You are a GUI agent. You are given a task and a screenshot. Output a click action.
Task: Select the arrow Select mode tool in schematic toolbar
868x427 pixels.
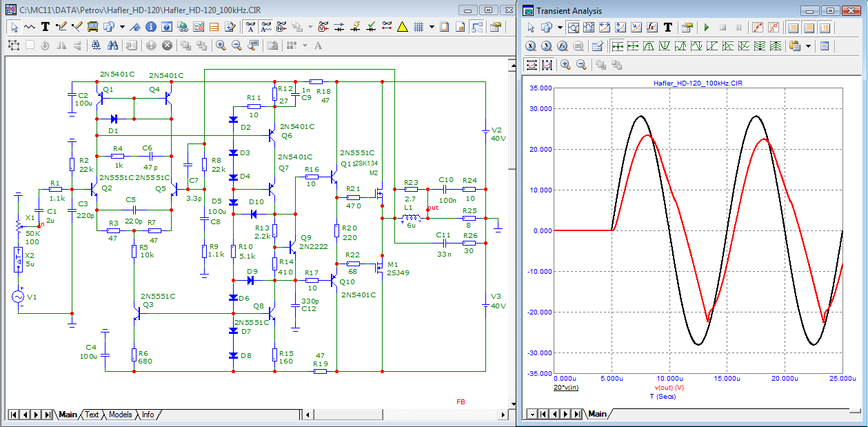14,27
